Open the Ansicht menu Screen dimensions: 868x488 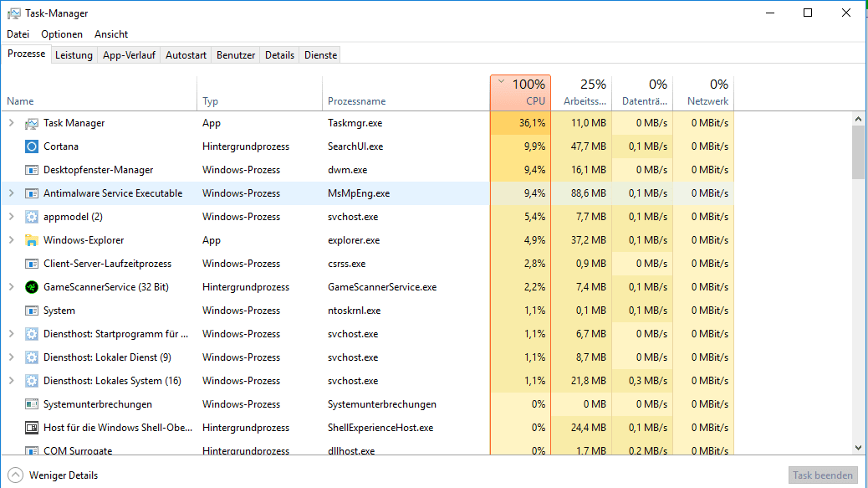[110, 34]
